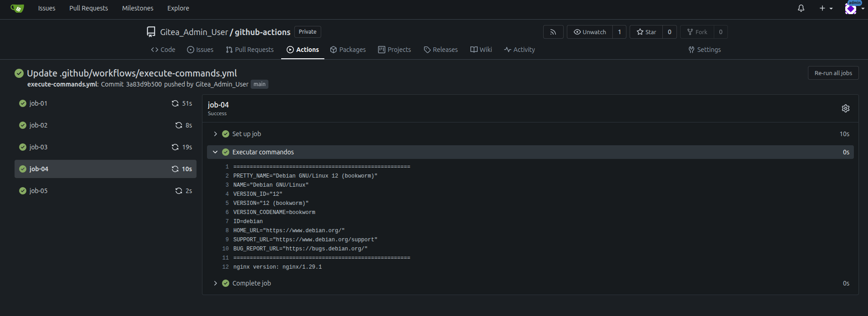
Task: Open the github-actions repository link
Action: pos(262,32)
